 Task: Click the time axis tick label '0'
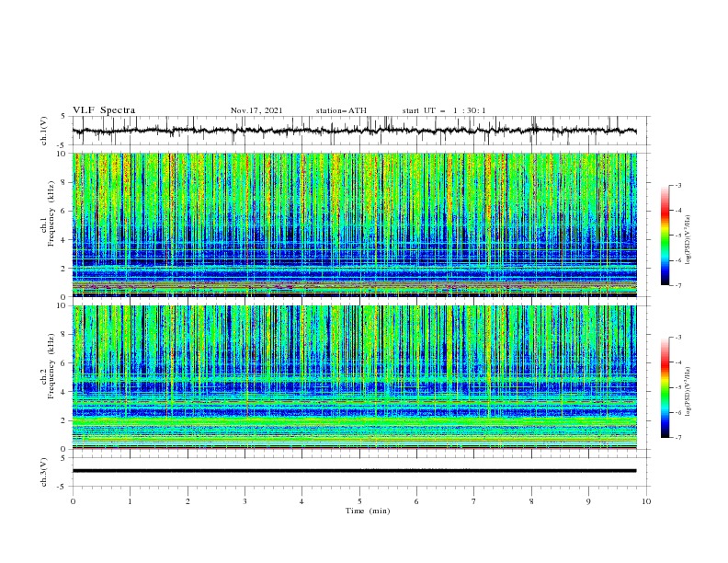(x=73, y=501)
